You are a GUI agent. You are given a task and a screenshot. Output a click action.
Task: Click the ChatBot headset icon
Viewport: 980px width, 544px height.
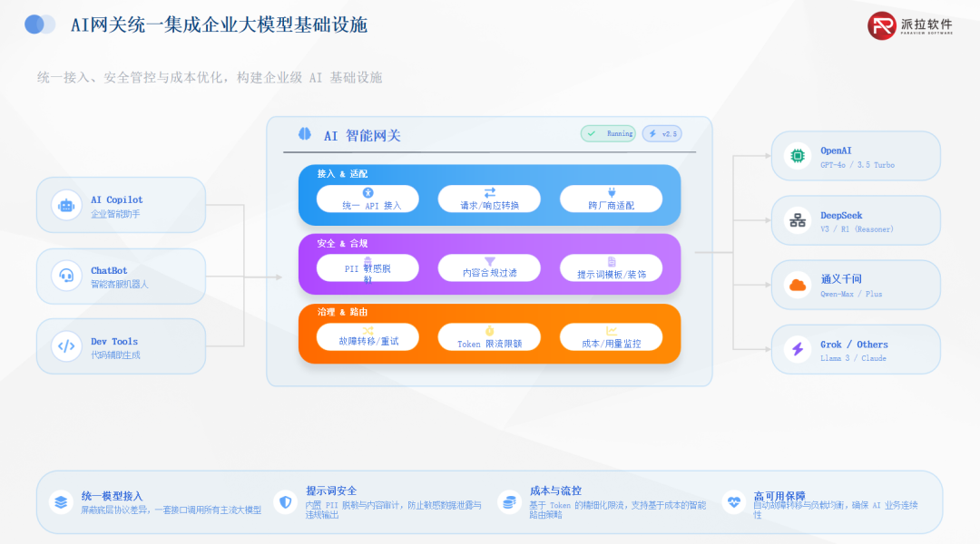66,276
